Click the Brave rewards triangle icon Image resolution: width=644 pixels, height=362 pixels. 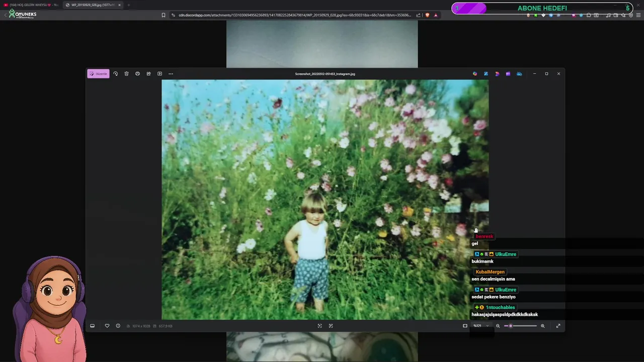(x=436, y=15)
